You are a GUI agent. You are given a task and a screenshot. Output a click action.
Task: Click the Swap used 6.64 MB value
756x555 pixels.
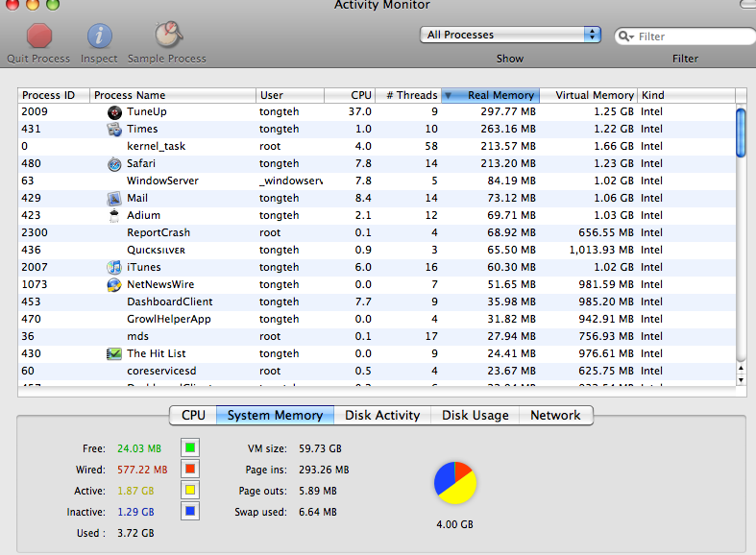pyautogui.click(x=318, y=512)
